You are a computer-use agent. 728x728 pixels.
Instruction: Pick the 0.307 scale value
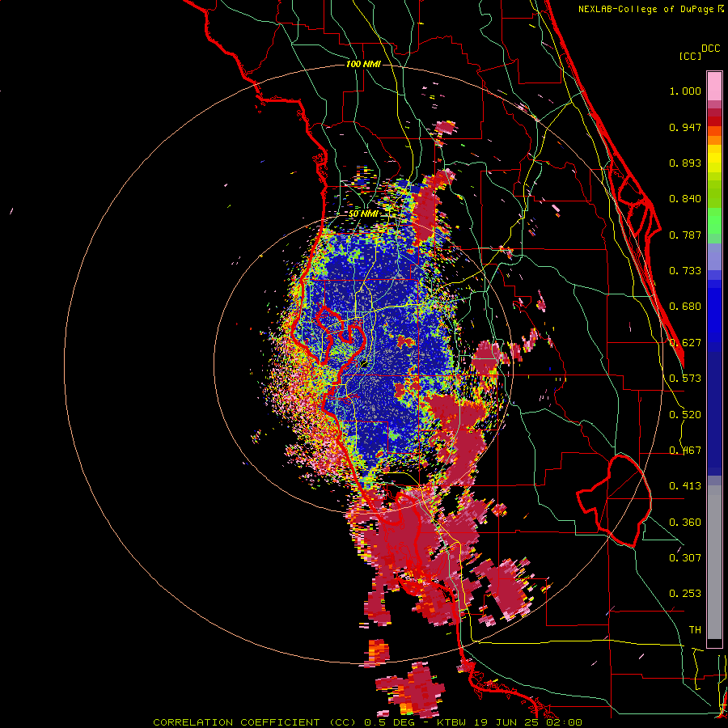coord(685,557)
